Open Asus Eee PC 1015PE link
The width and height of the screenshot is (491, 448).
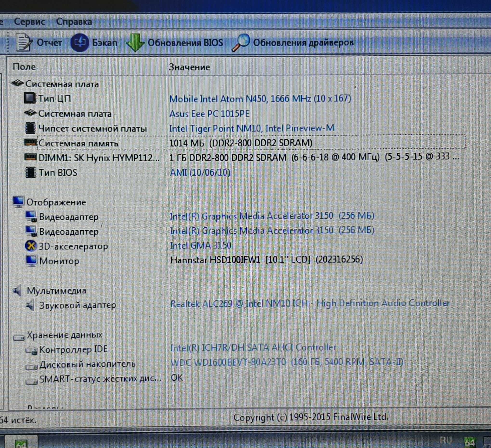pyautogui.click(x=209, y=113)
